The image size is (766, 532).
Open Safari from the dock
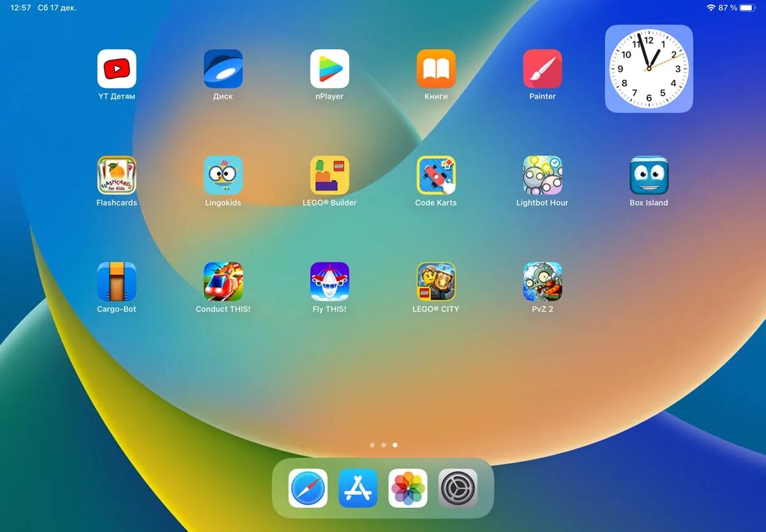(x=308, y=488)
